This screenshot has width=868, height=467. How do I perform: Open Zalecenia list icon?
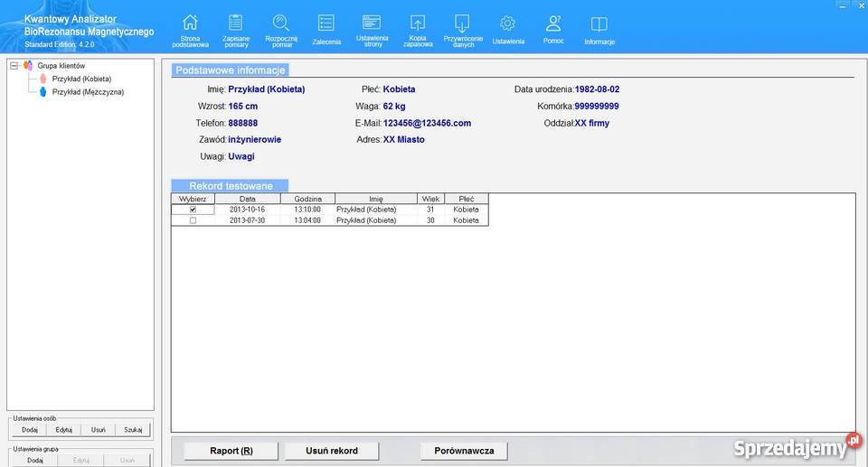click(x=326, y=23)
